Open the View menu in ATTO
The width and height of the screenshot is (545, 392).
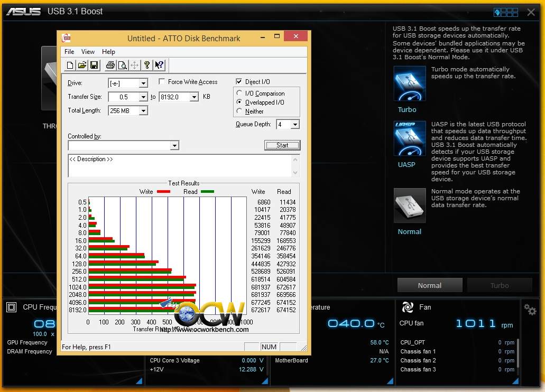[x=88, y=51]
